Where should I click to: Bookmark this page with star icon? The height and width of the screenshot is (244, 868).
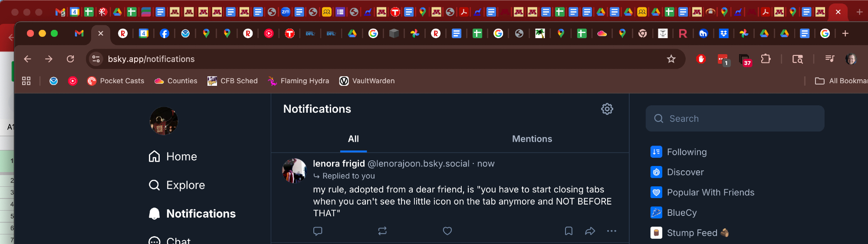click(671, 59)
